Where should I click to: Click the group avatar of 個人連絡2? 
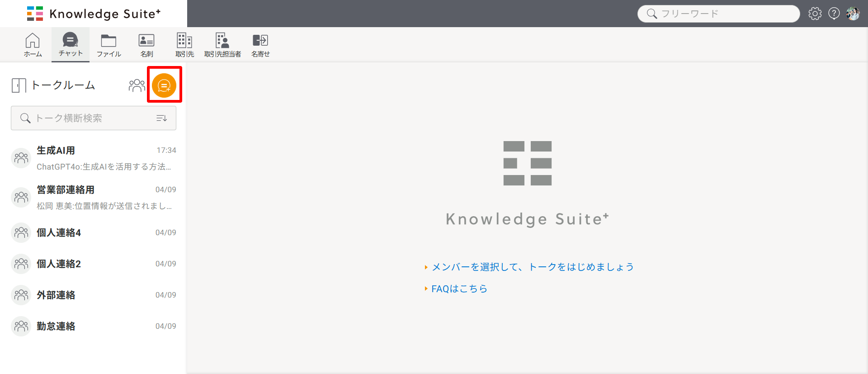point(21,264)
